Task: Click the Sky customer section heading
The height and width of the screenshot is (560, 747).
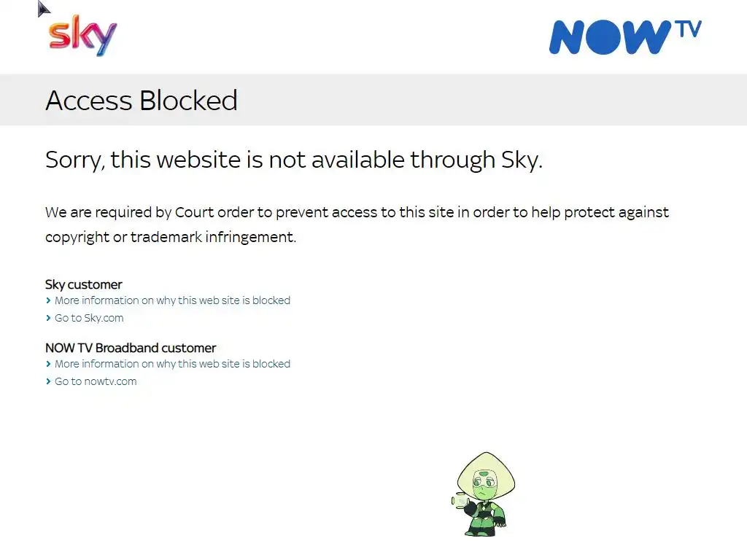Action: pyautogui.click(x=84, y=284)
